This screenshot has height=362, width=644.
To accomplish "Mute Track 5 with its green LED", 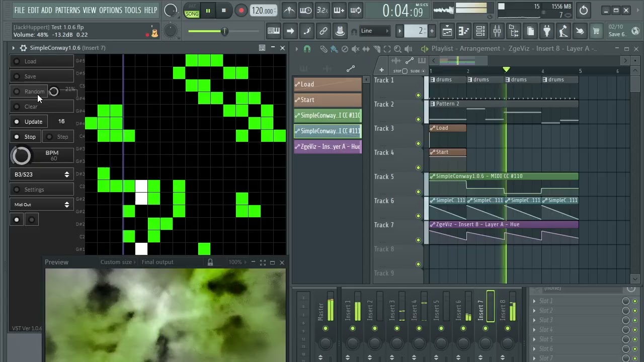I will [x=418, y=192].
